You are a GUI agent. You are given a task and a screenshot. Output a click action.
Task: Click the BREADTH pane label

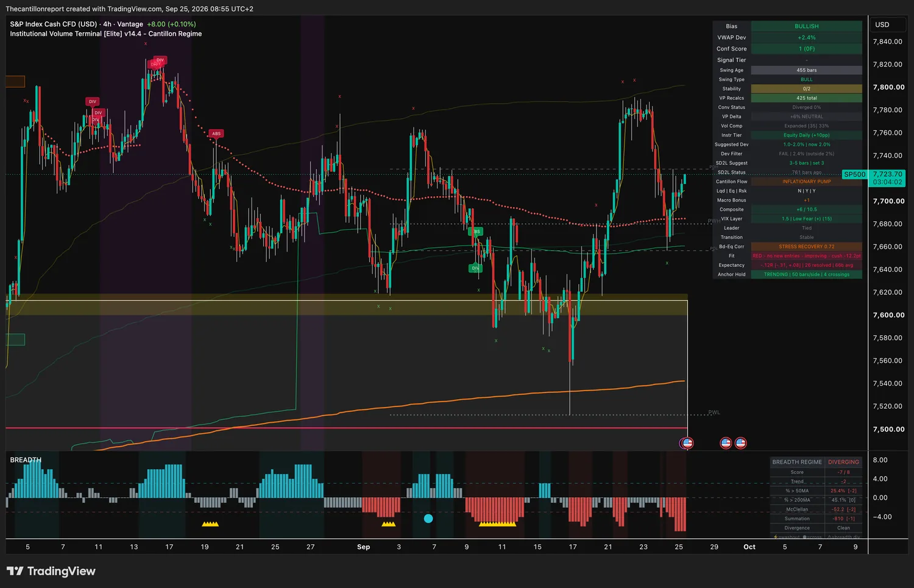tap(26, 460)
